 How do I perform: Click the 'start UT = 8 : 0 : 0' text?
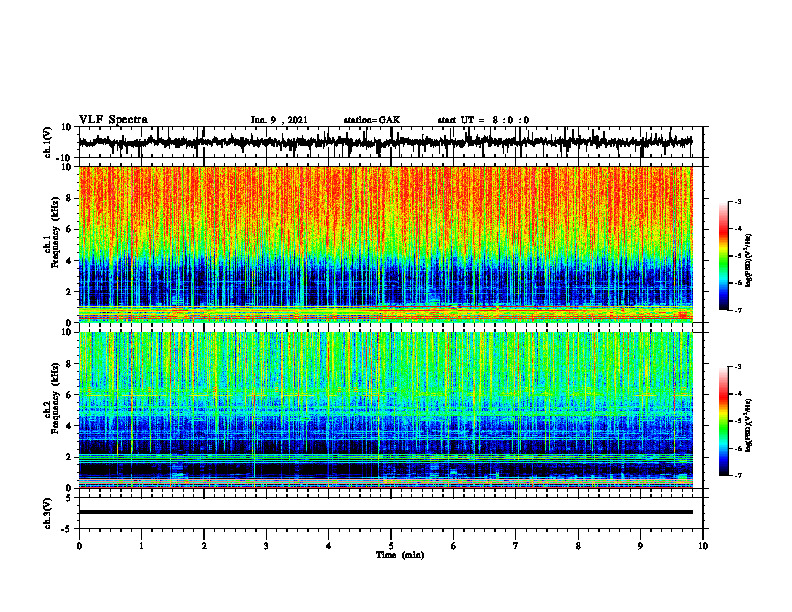pos(483,120)
